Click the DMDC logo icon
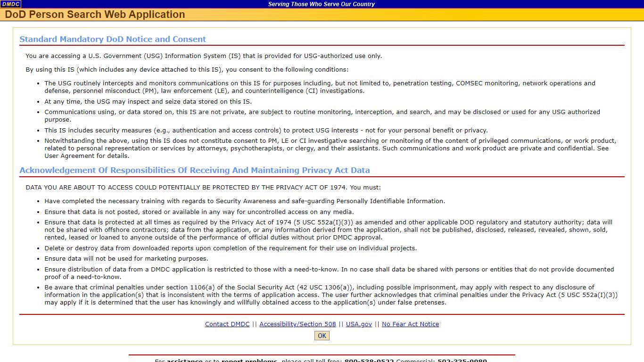644x362 pixels. 10,4
